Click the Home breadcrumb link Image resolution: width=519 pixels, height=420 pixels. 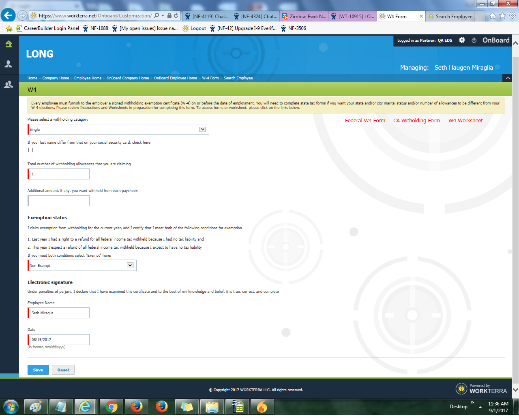tap(32, 78)
